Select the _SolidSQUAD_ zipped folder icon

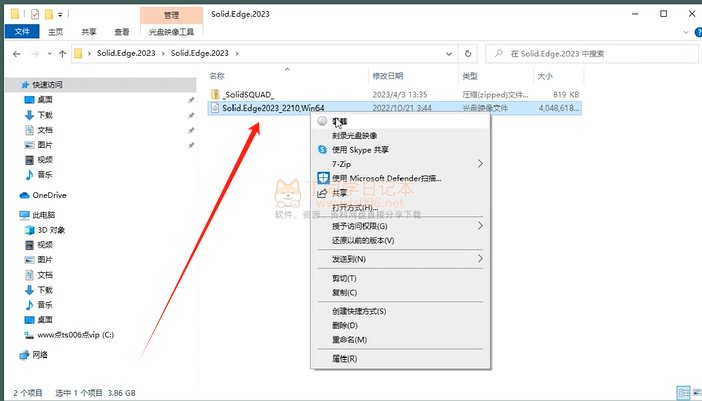(x=215, y=94)
